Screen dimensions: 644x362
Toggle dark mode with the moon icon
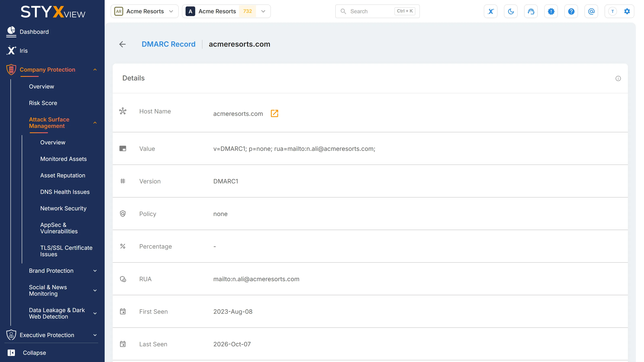pos(511,11)
